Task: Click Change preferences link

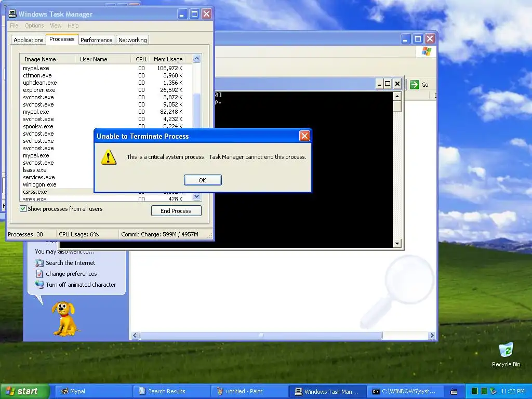Action: [71, 274]
